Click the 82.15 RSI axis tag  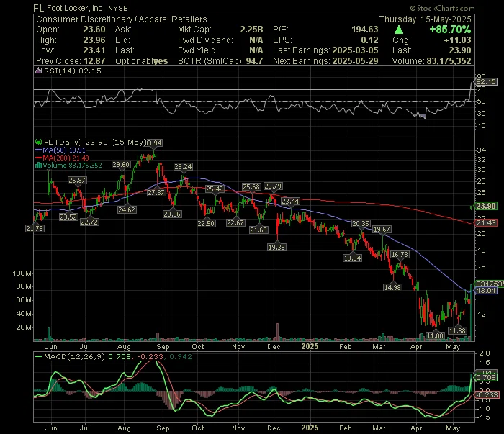click(486, 81)
